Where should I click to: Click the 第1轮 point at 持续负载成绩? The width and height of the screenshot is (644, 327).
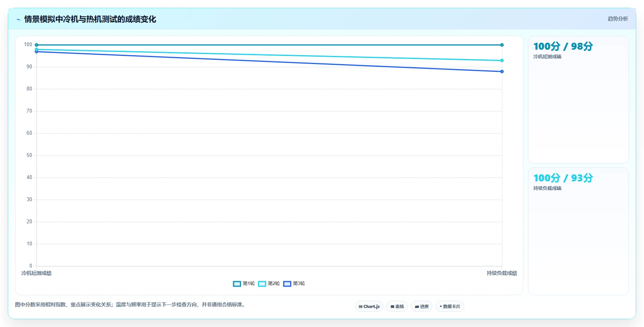pos(502,45)
